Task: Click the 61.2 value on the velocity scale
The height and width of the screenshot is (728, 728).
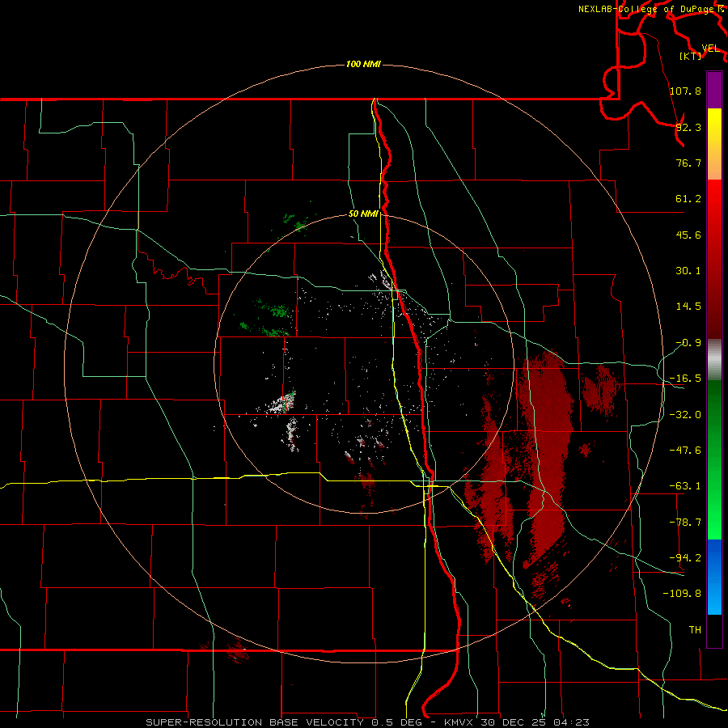Action: [x=688, y=199]
